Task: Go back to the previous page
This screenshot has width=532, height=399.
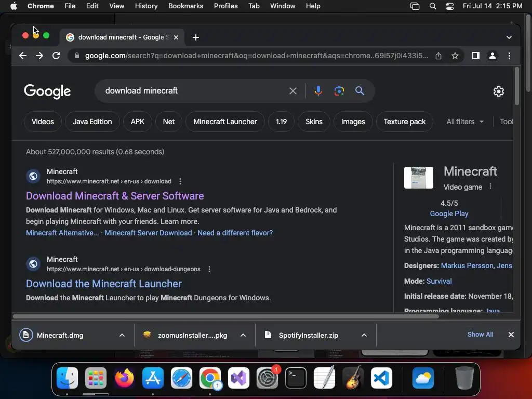Action: pyautogui.click(x=23, y=56)
